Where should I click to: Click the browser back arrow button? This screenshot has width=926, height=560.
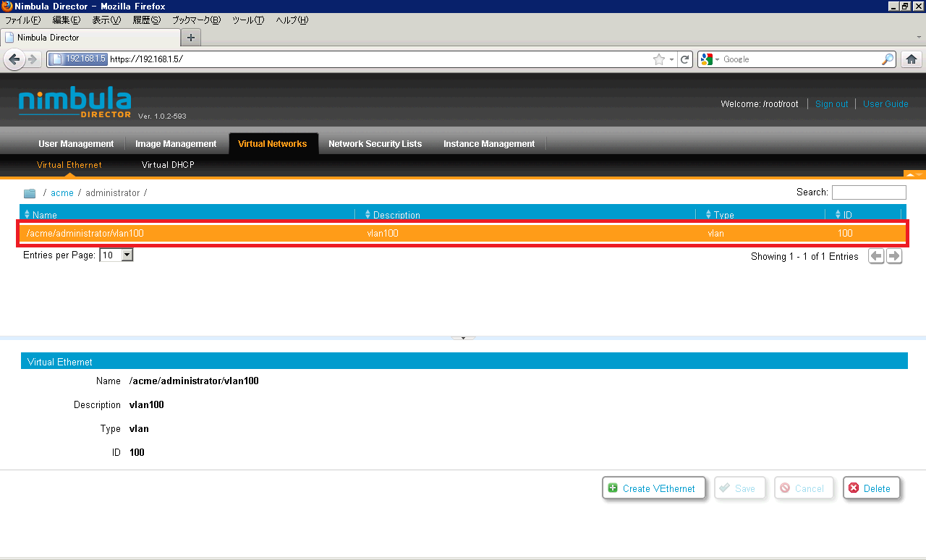point(14,59)
